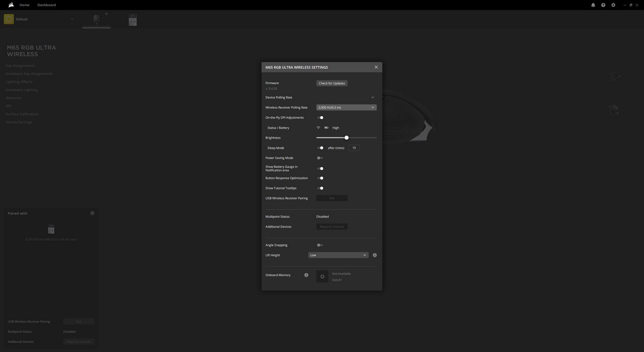Open Surface Calibration in sidebar
The width and height of the screenshot is (644, 352).
(x=22, y=114)
